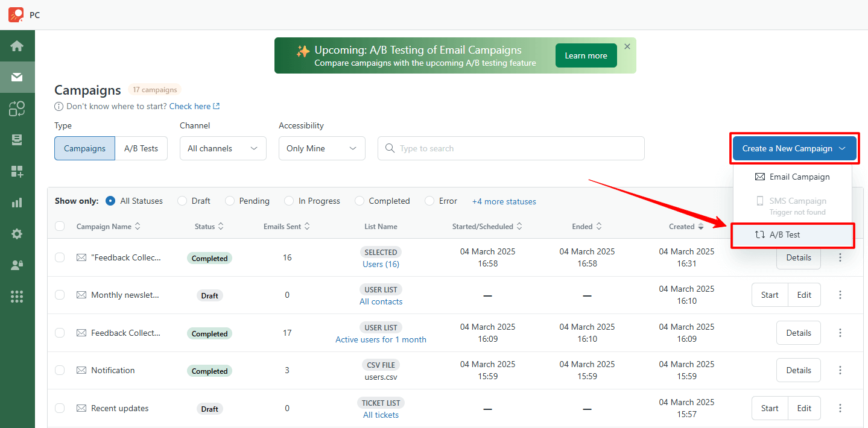Select the Pending status radio button

tap(230, 201)
